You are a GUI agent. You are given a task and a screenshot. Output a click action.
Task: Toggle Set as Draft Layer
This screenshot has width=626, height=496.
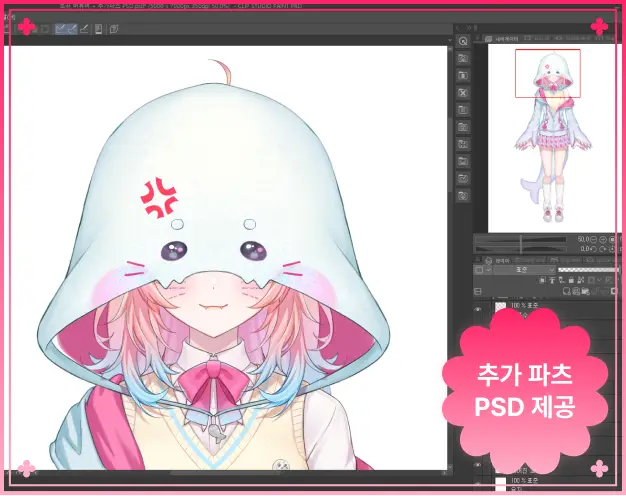point(562,280)
